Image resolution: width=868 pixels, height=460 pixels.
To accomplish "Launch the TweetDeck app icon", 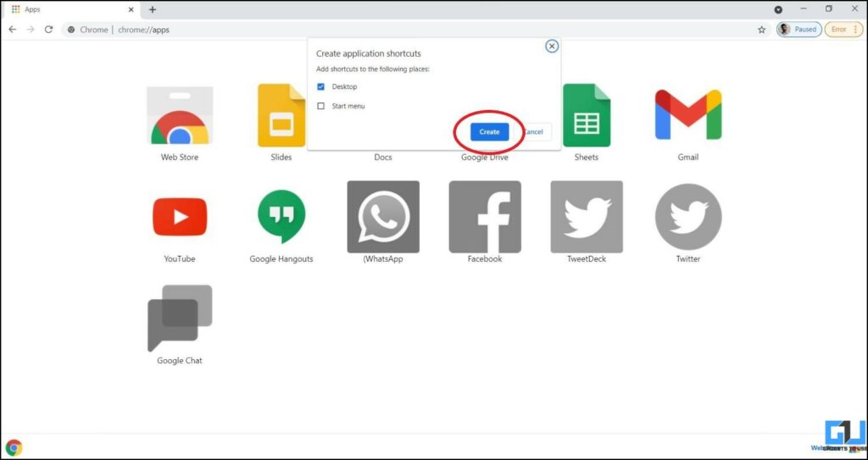I will point(586,217).
